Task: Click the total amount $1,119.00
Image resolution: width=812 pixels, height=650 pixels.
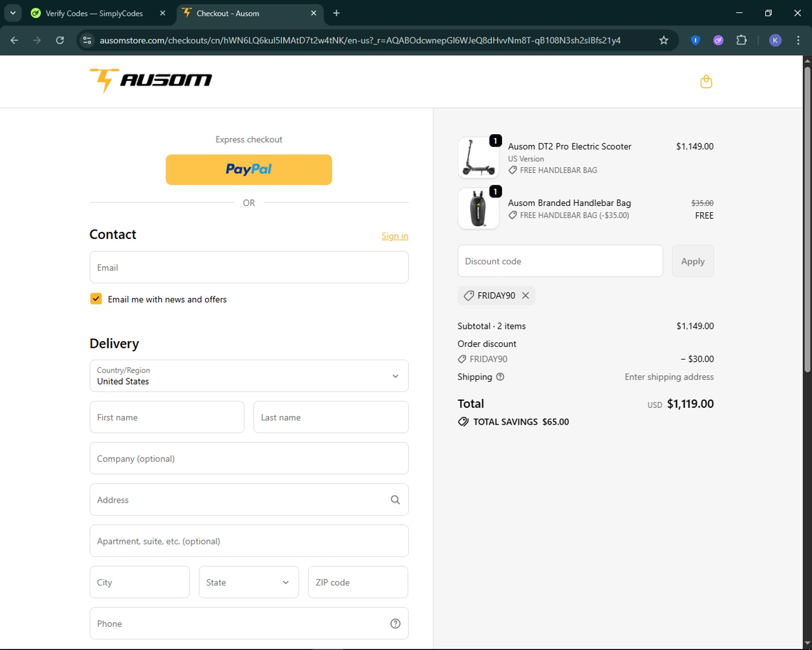Action: (690, 404)
